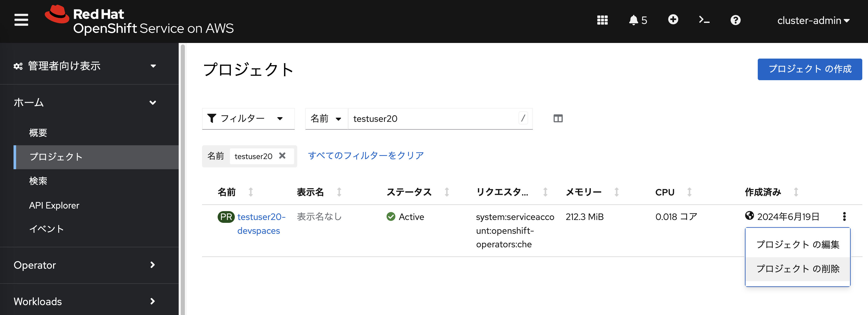The width and height of the screenshot is (868, 315).
Task: Open the help question mark menu
Action: click(735, 20)
